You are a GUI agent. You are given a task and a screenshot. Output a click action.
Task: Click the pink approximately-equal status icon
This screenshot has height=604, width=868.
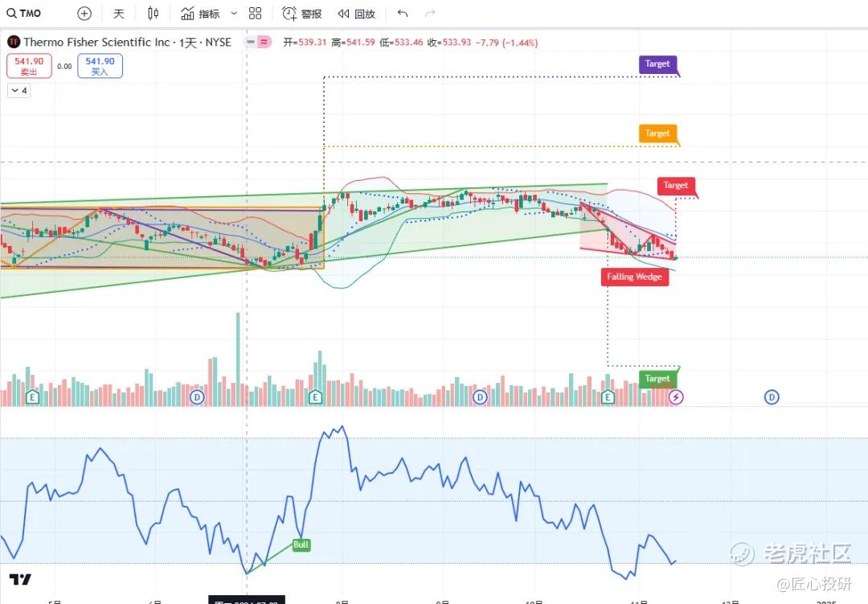264,42
